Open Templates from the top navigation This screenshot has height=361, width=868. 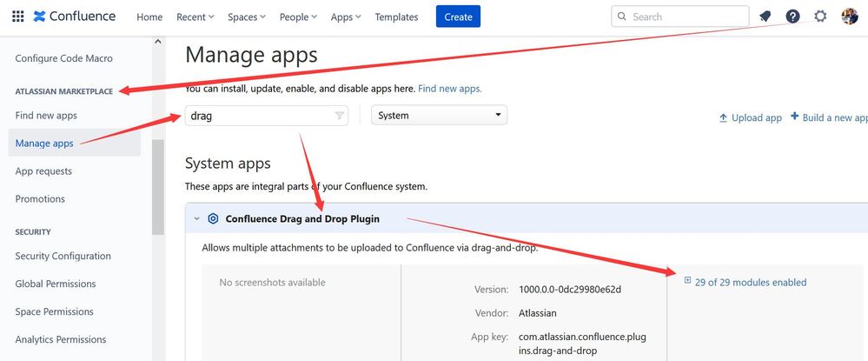396,17
